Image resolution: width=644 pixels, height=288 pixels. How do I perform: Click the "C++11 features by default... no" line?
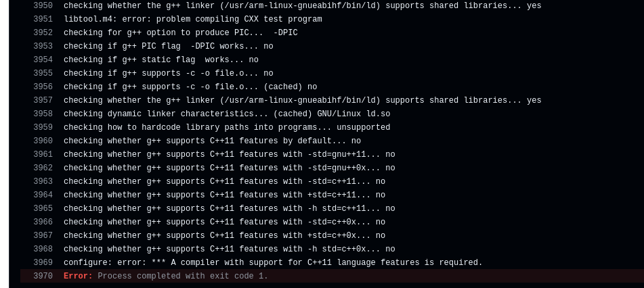tap(212, 141)
